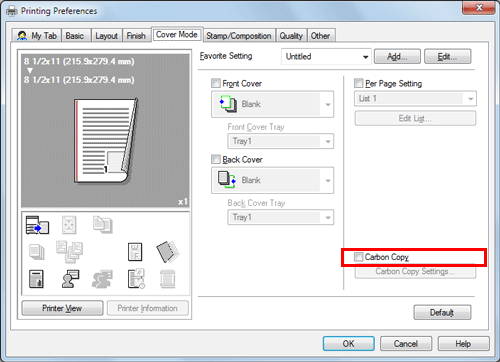Open the List 1 per-page dropdown
This screenshot has width=500, height=362.
[415, 99]
